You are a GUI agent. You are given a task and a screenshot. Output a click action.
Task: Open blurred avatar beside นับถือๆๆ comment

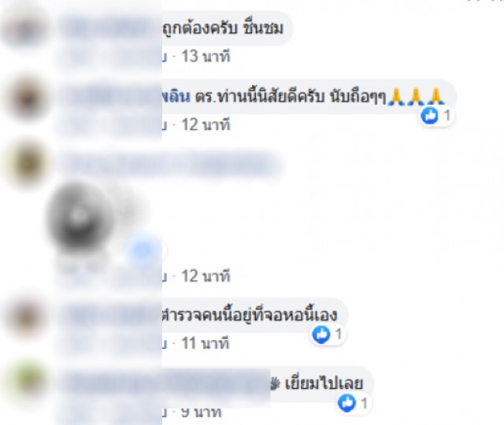click(27, 99)
